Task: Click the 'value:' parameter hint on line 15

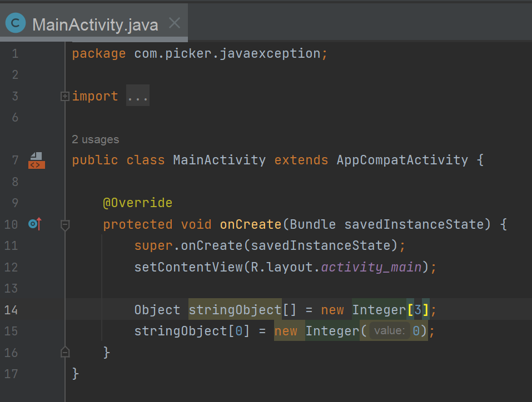Action: (390, 330)
